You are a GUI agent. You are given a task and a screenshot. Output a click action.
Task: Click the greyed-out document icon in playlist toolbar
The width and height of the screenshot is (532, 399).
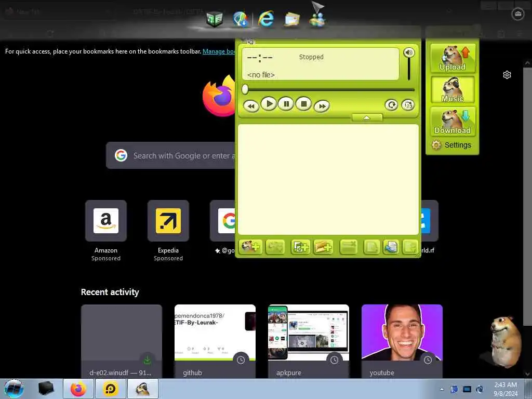(x=371, y=247)
